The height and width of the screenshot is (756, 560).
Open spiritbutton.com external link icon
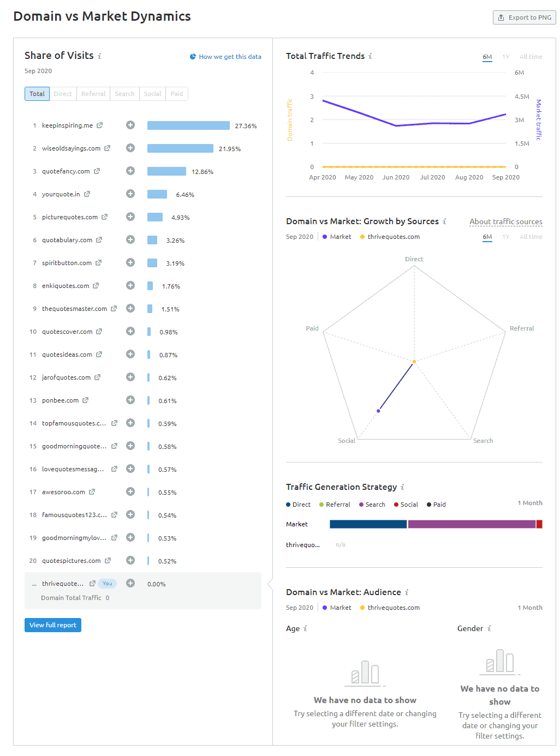point(99,263)
